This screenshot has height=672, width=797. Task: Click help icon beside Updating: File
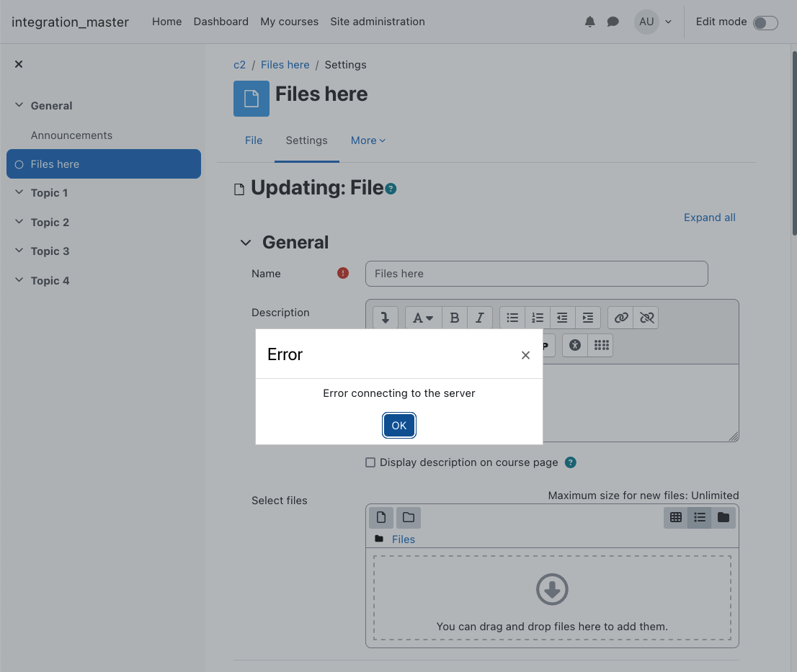pos(391,189)
